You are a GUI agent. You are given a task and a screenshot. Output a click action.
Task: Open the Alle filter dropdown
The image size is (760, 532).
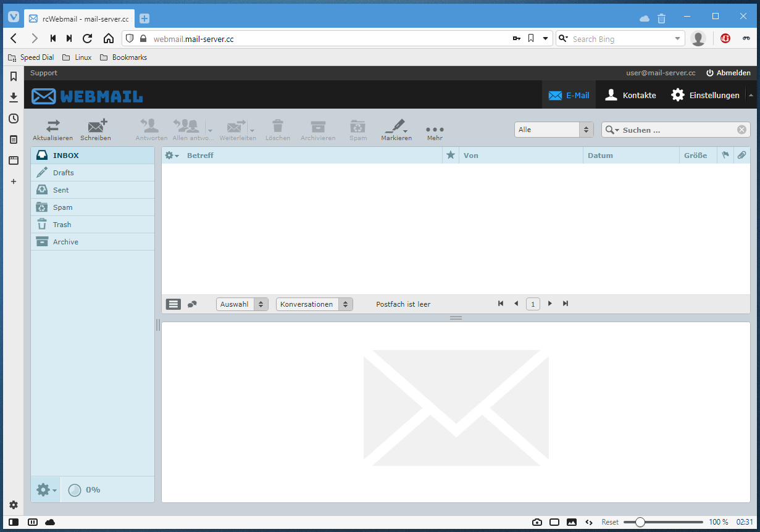pos(554,130)
